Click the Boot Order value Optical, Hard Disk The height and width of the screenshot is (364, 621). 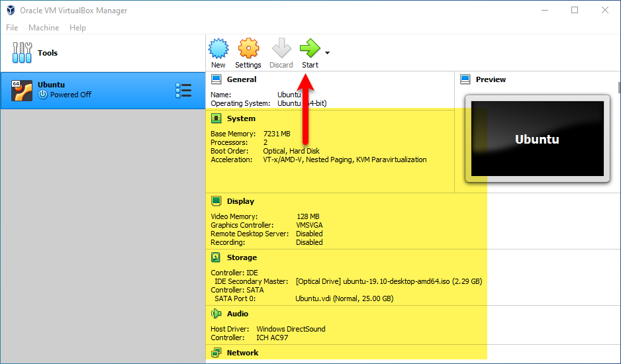[291, 151]
